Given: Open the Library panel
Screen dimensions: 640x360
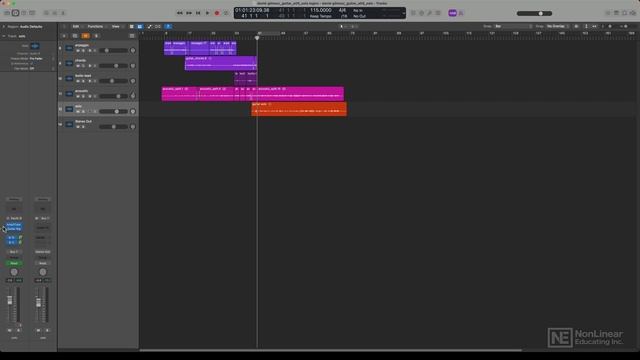Looking at the screenshot, I should coord(7,13).
